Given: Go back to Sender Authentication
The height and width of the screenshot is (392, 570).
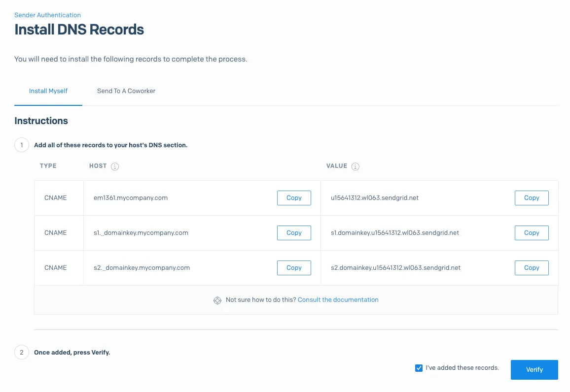Looking at the screenshot, I should tap(48, 15).
